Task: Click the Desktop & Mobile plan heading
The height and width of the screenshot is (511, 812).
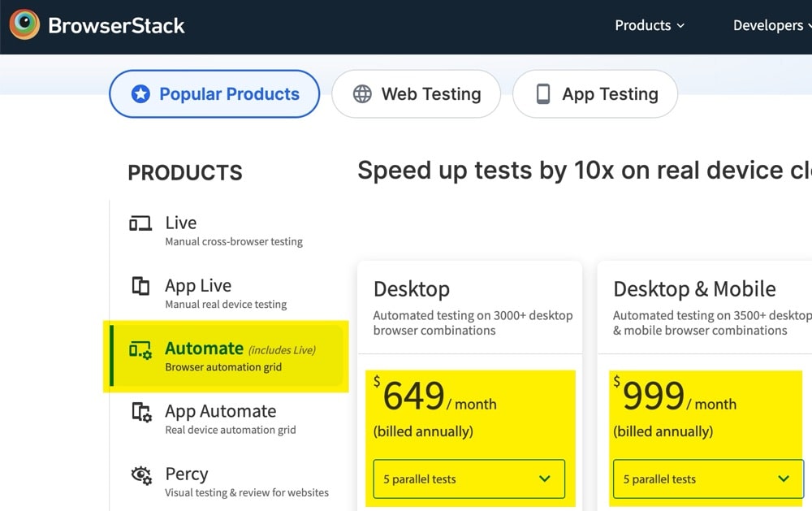Action: 694,289
